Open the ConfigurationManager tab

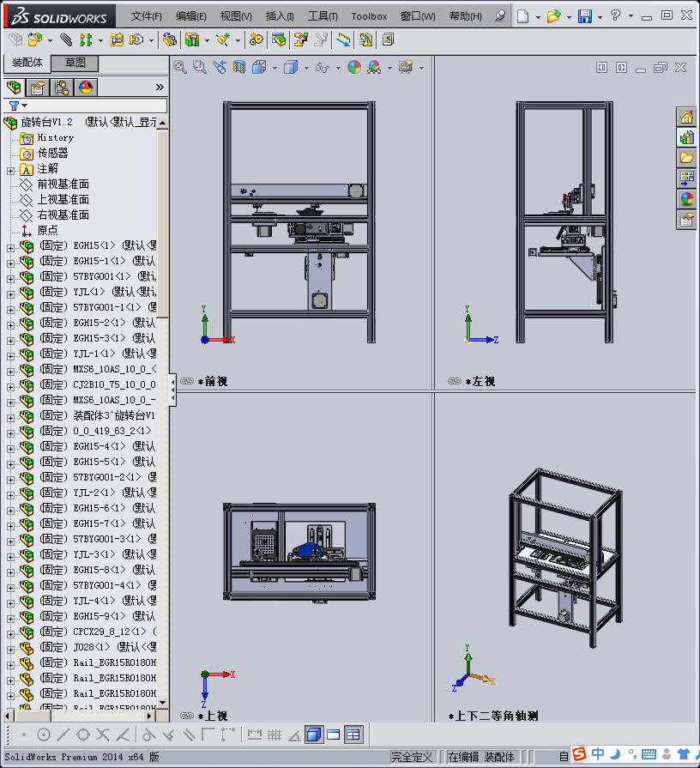click(62, 88)
